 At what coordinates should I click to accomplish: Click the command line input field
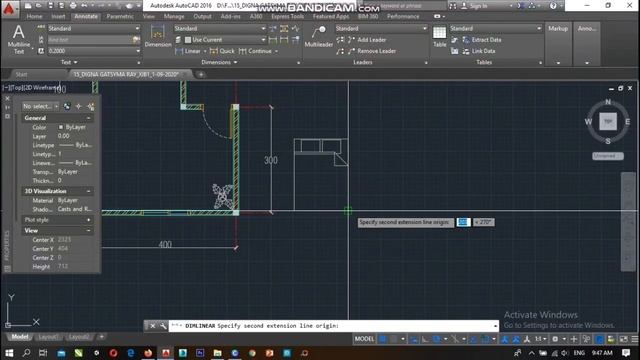(x=333, y=326)
